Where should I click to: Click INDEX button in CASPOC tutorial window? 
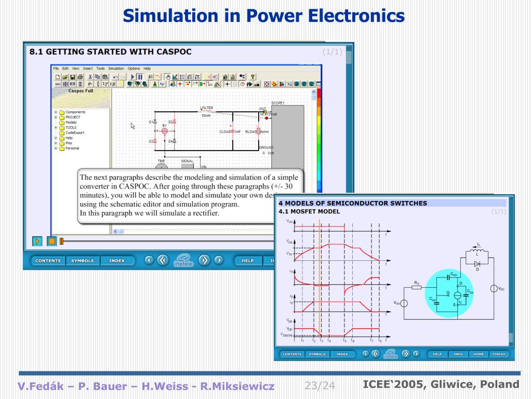point(117,261)
